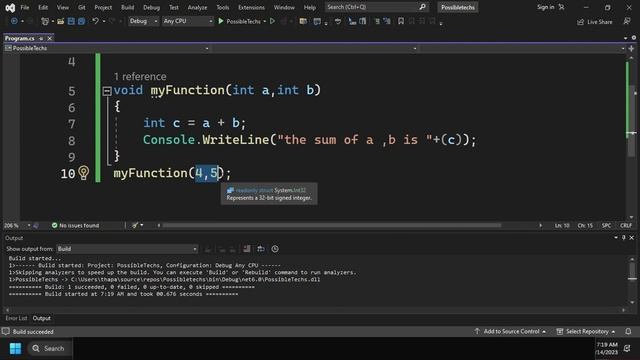Click the navigate backward arrow icon
The height and width of the screenshot is (360, 640).
point(14,21)
